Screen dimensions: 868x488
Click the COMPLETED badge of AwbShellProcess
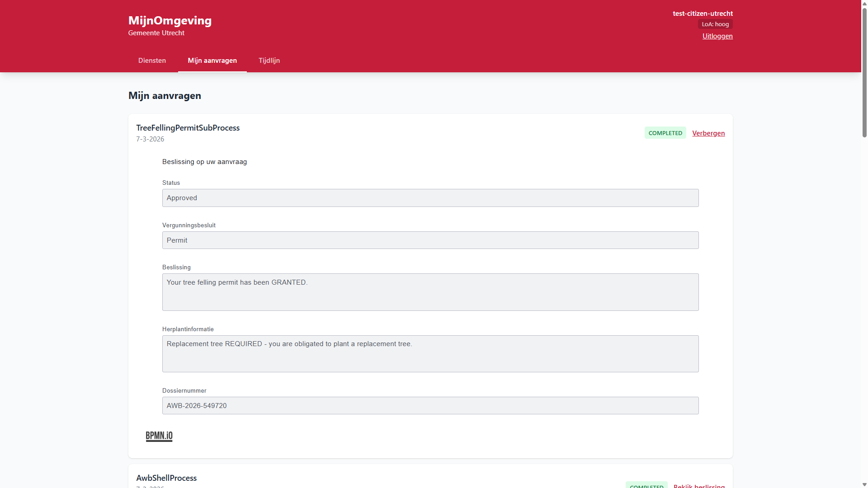(x=646, y=486)
